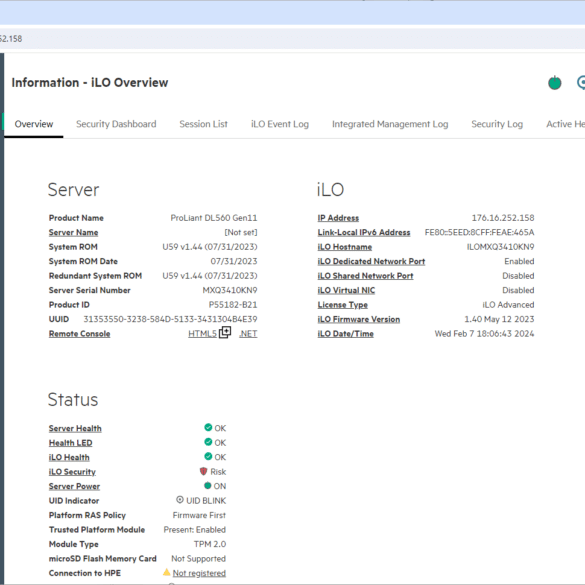The width and height of the screenshot is (585, 585).
Task: Click the Present: Enabled TPM value
Action: (195, 530)
